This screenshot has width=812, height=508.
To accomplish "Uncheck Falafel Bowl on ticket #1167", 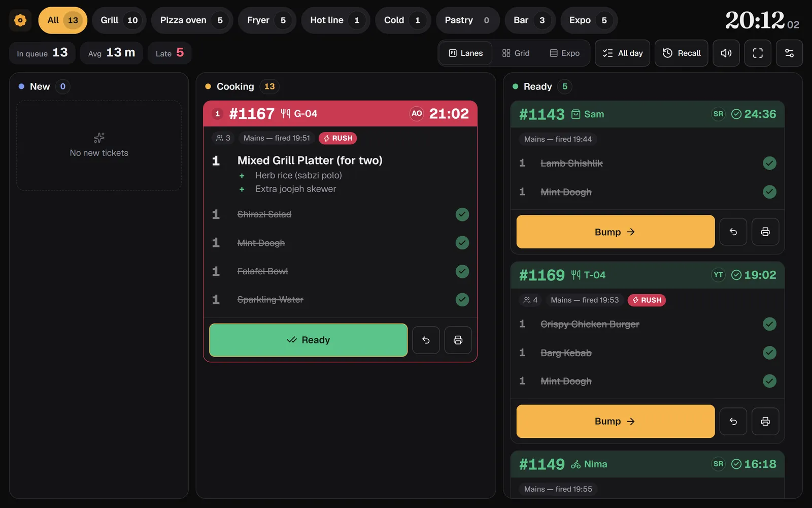I will click(x=462, y=271).
